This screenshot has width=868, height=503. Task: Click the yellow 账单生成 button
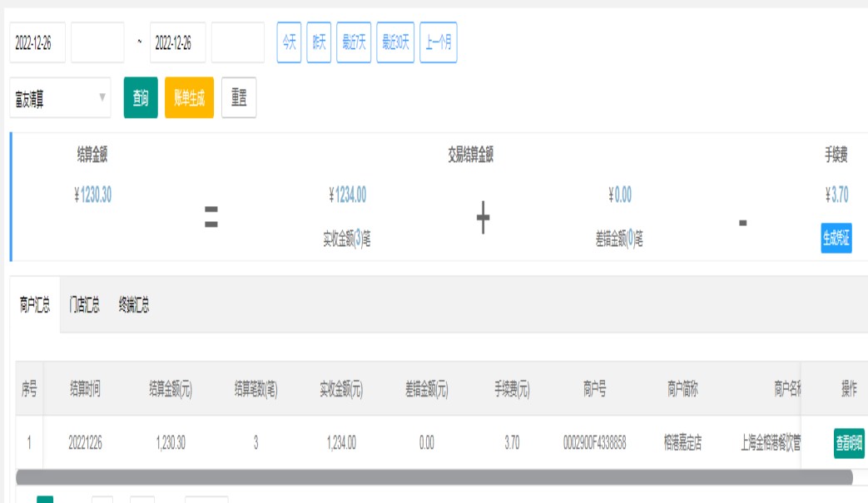pyautogui.click(x=189, y=98)
